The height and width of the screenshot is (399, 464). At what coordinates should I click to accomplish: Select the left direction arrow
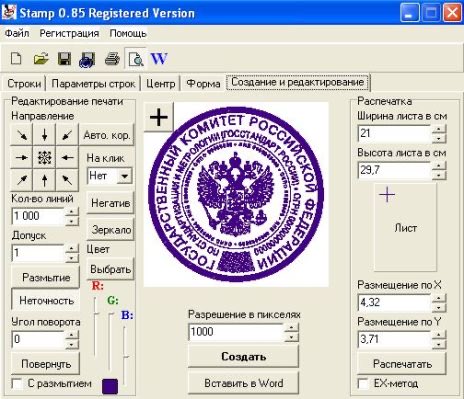67,157
